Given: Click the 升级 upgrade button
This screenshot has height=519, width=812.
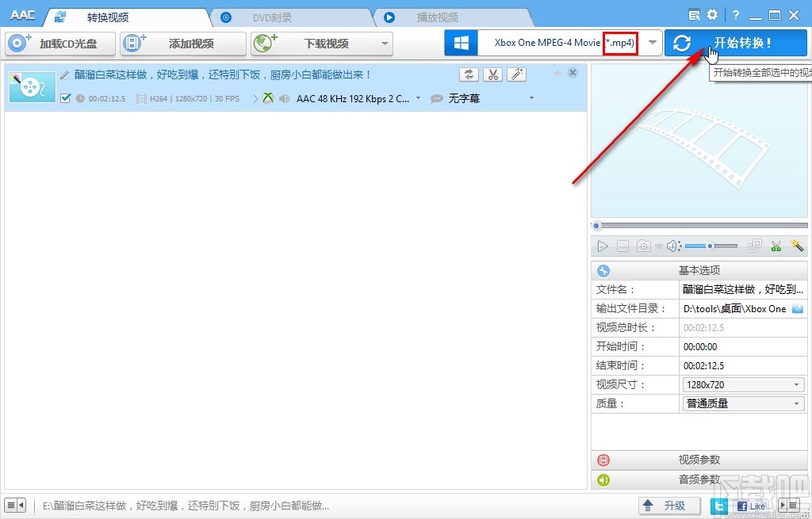Looking at the screenshot, I should (x=668, y=505).
